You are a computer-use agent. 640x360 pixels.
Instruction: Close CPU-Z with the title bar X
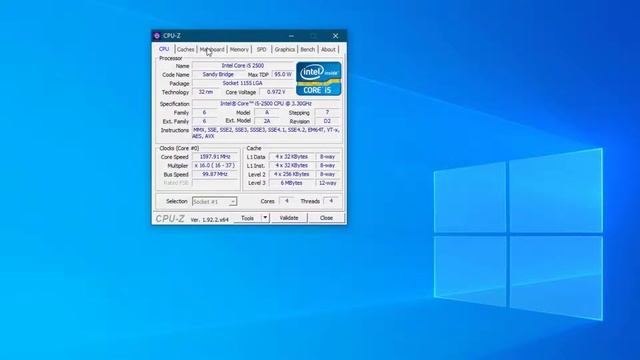[336, 36]
